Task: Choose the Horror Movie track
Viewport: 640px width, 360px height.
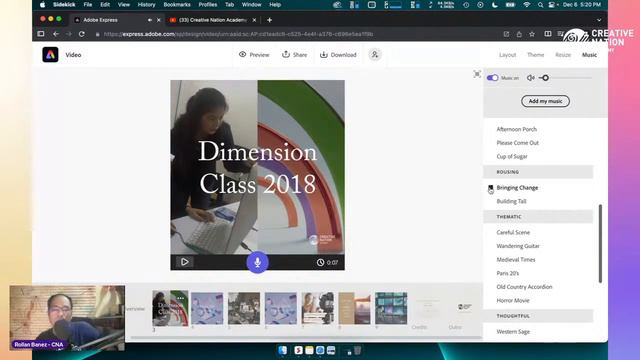Action: point(513,300)
